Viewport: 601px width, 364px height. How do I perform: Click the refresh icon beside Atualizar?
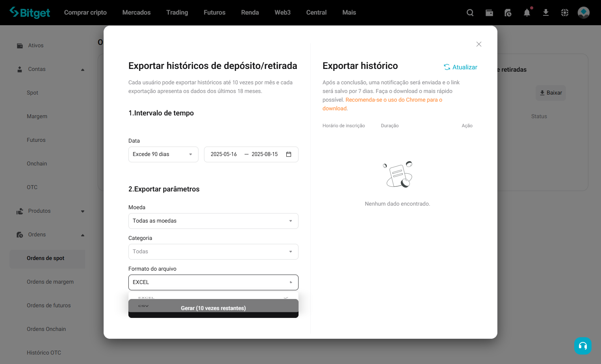447,67
